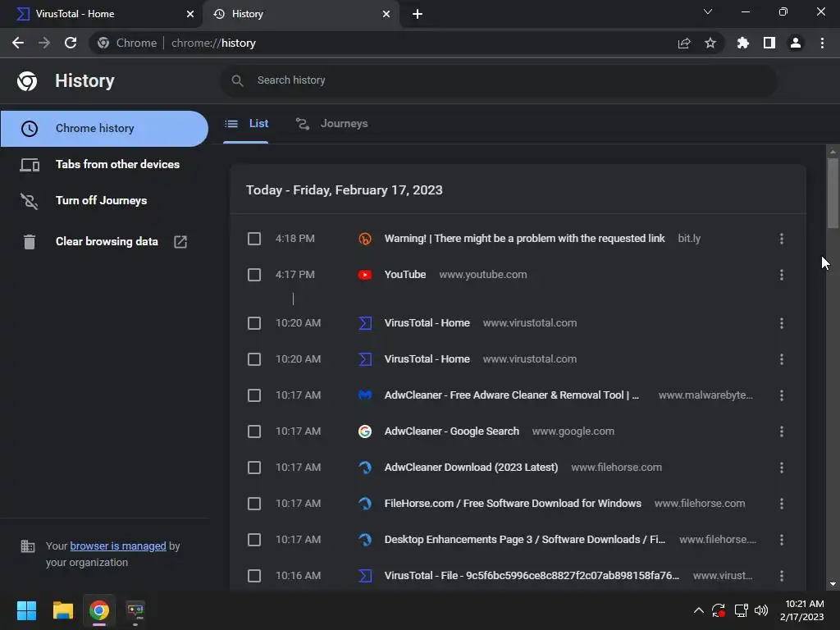This screenshot has height=630, width=840.
Task: Open more actions for Desktop Enhancements entry
Action: coord(782,540)
